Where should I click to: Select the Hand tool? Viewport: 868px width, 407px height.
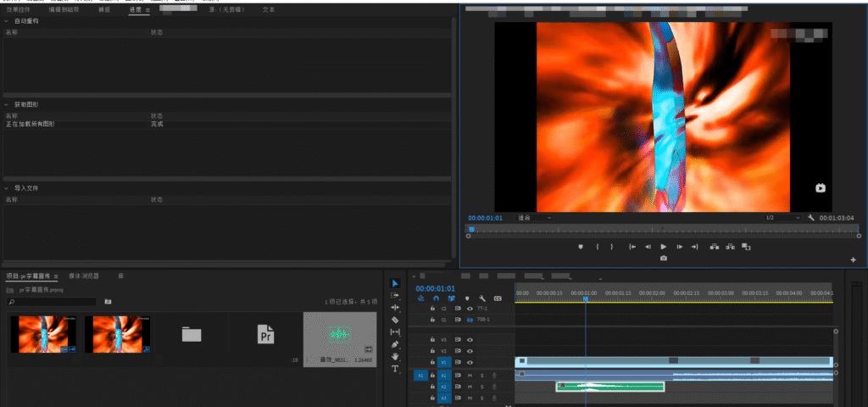pos(395,357)
